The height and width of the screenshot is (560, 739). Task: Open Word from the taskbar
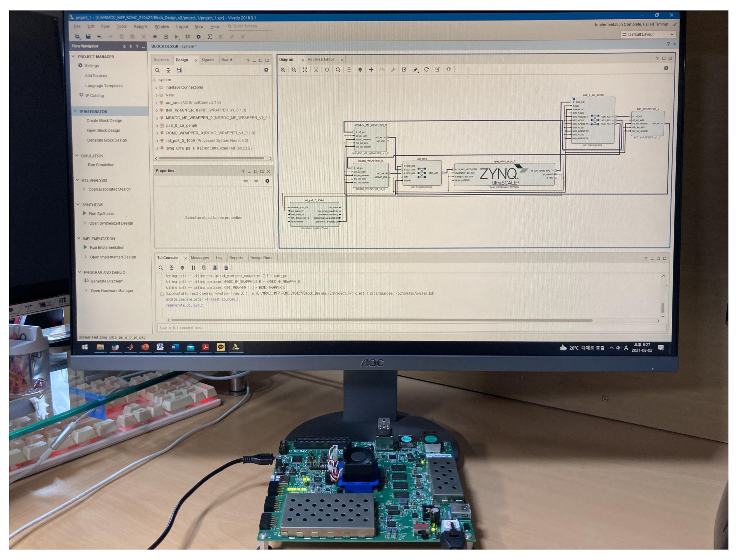175,347
